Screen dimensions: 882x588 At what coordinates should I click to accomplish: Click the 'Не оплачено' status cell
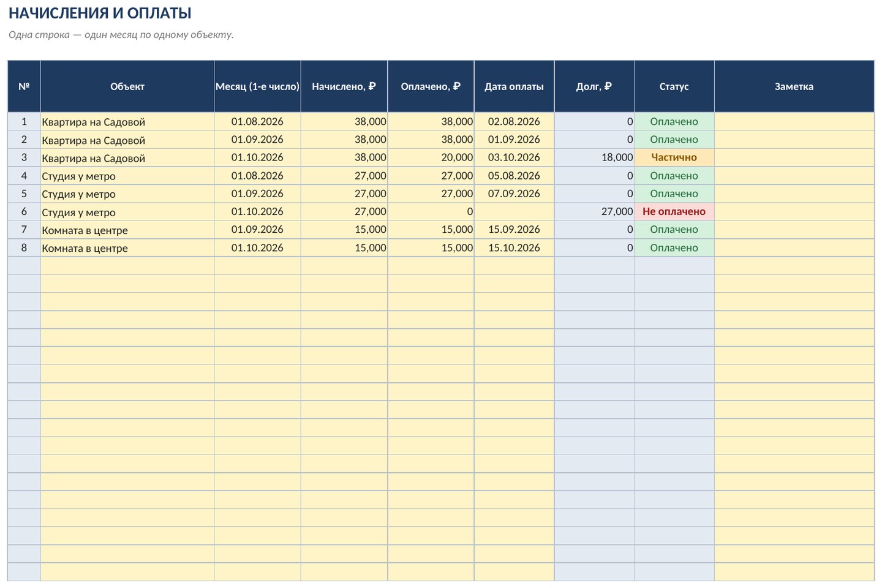pyautogui.click(x=674, y=212)
